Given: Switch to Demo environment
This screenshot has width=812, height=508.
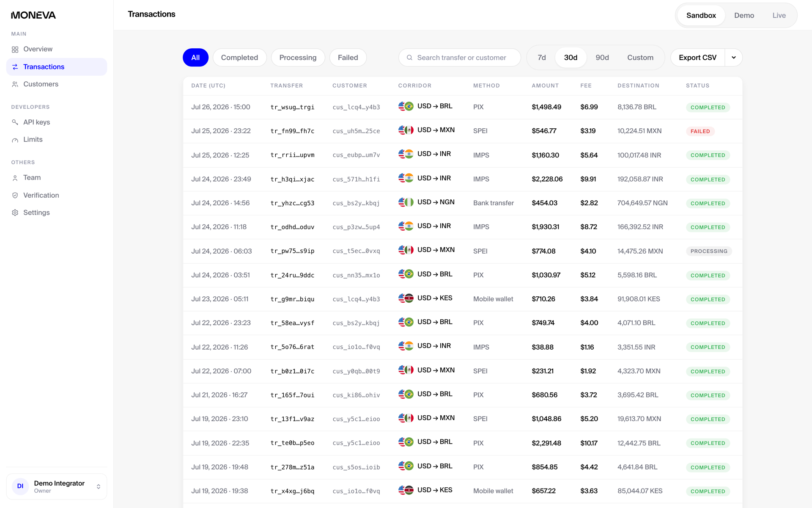Looking at the screenshot, I should [744, 15].
